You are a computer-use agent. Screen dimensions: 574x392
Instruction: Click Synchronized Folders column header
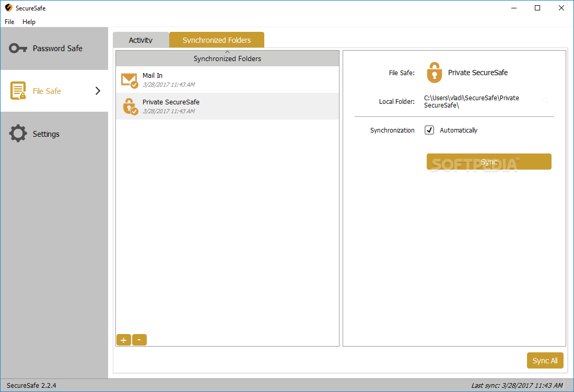coord(227,58)
